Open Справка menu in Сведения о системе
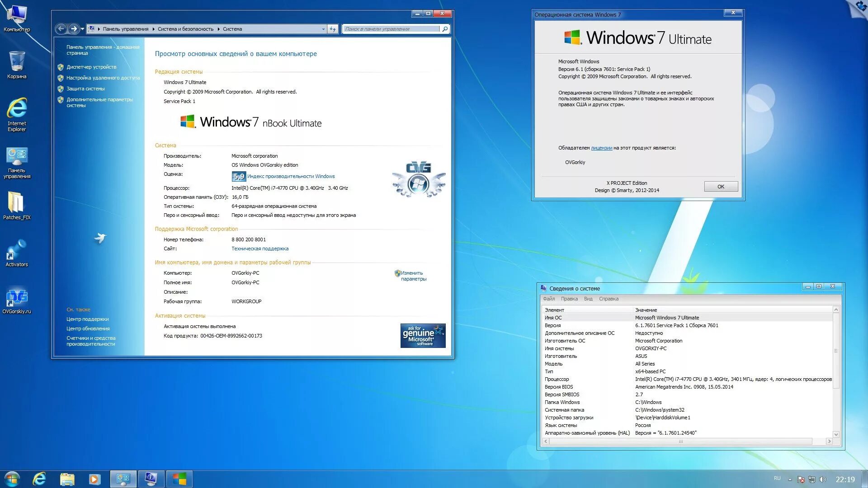This screenshot has width=868, height=488. (609, 299)
